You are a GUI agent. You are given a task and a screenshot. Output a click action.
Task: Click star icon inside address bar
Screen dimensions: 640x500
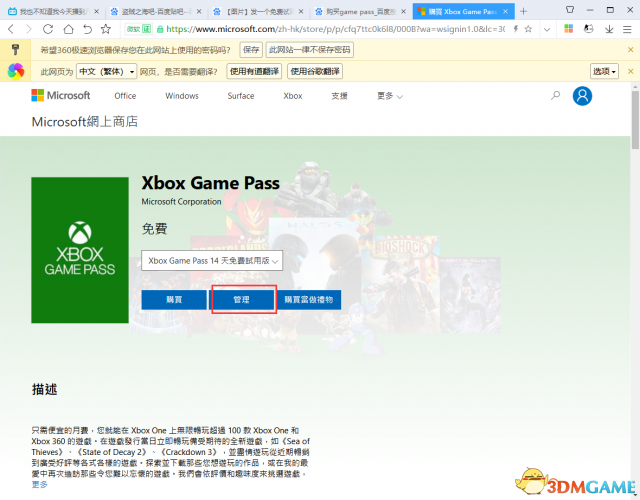pyautogui.click(x=529, y=29)
